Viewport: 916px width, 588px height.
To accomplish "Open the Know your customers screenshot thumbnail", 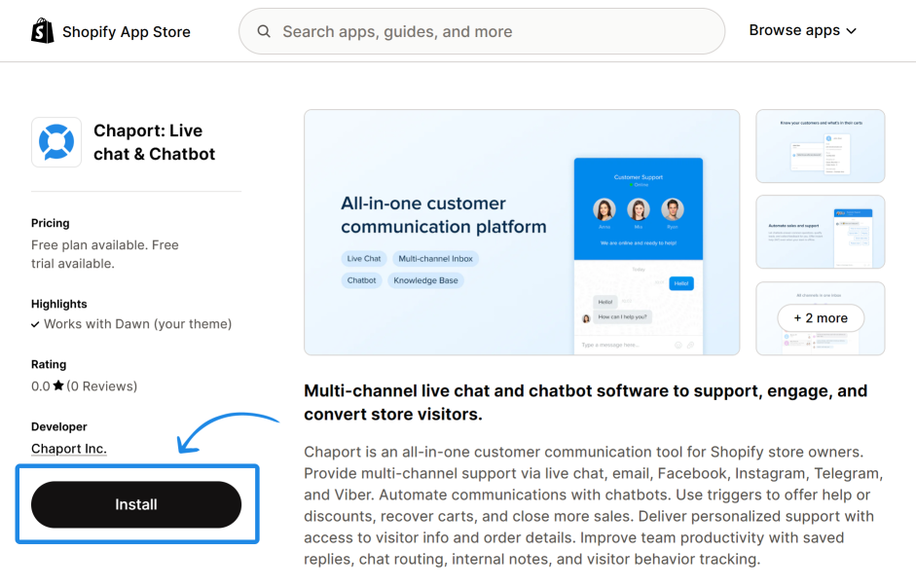I will point(820,146).
